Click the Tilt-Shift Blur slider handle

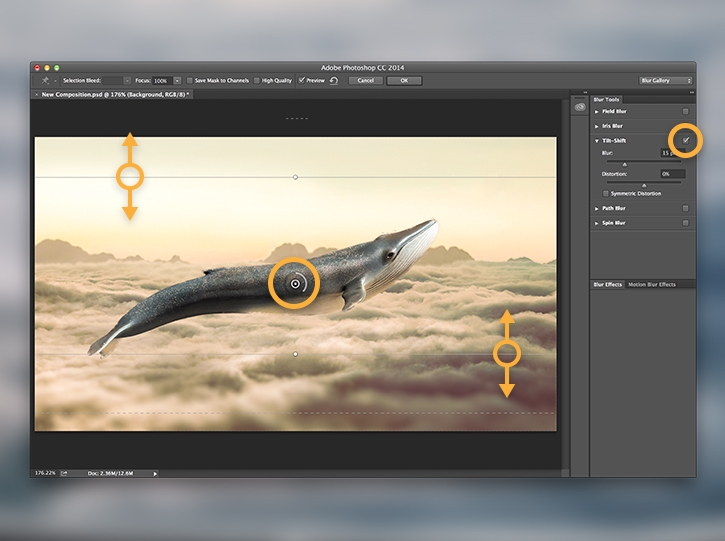point(625,165)
